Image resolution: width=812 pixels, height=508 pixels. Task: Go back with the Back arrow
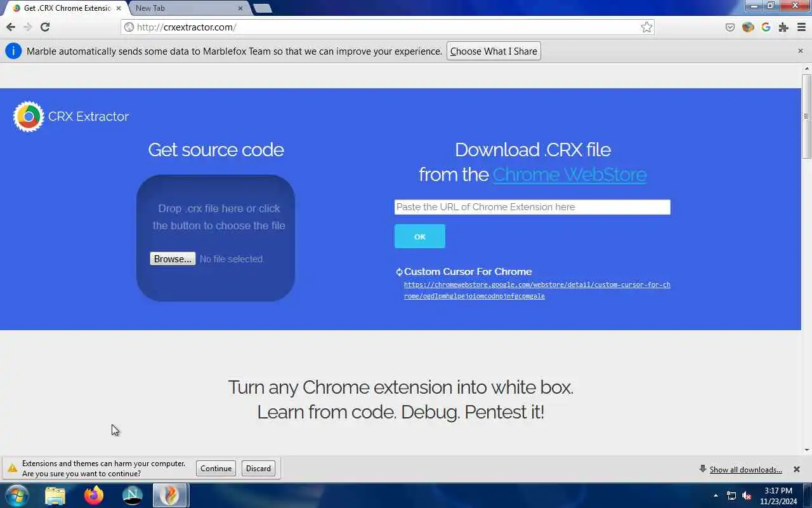[10, 27]
